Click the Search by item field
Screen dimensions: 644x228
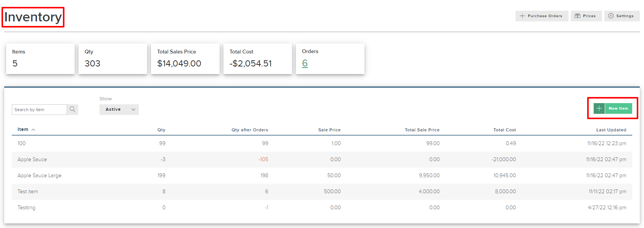point(39,110)
